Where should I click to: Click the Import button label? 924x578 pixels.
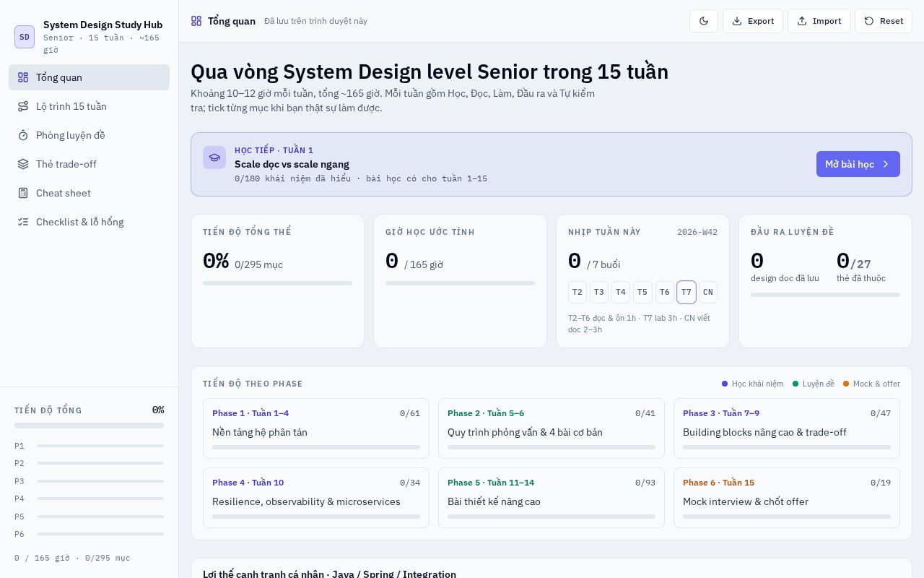[x=827, y=21]
